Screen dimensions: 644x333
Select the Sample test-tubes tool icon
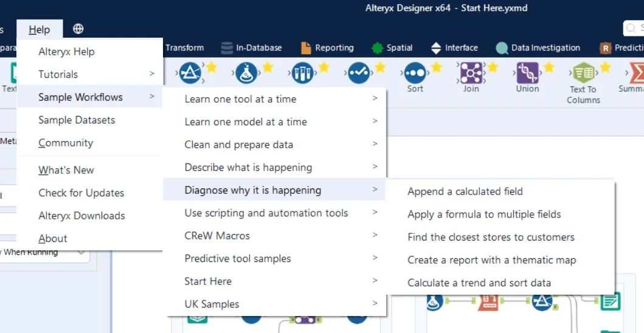(x=303, y=73)
